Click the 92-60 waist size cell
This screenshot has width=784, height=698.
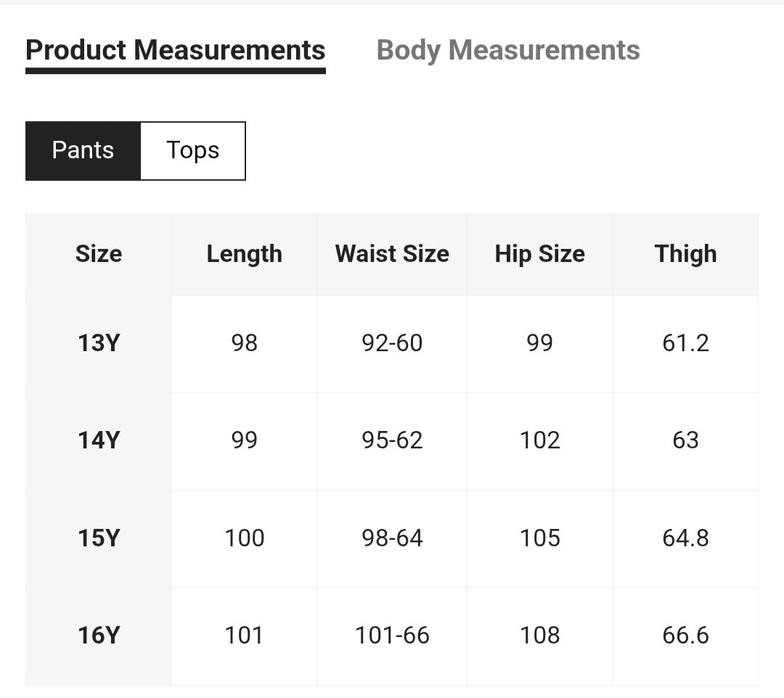(x=392, y=342)
